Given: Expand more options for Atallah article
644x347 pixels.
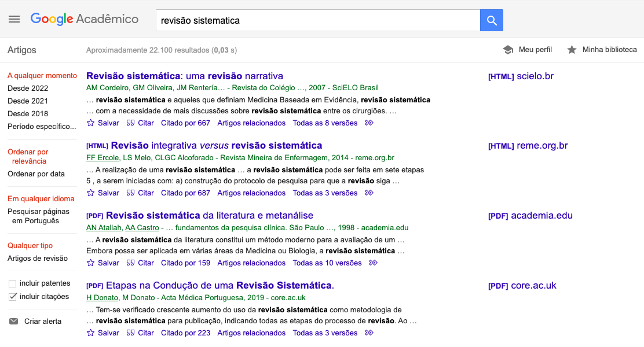Looking at the screenshot, I should coord(374,263).
